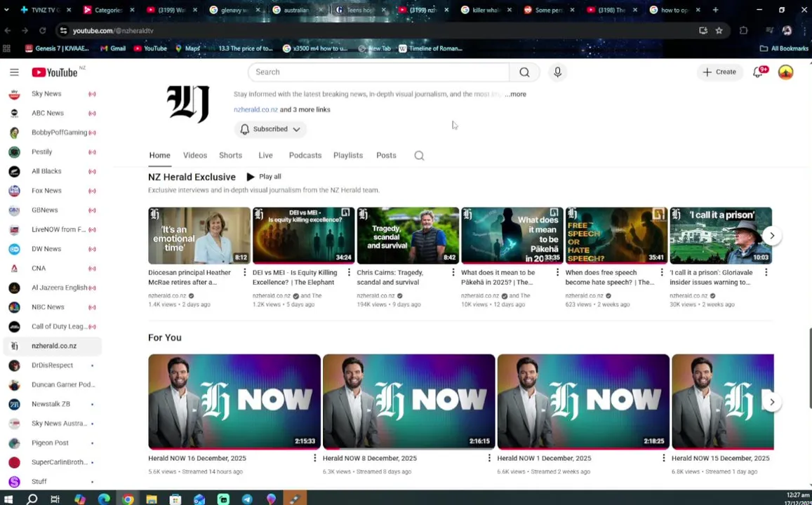Start voice search with microphone icon

(x=558, y=72)
